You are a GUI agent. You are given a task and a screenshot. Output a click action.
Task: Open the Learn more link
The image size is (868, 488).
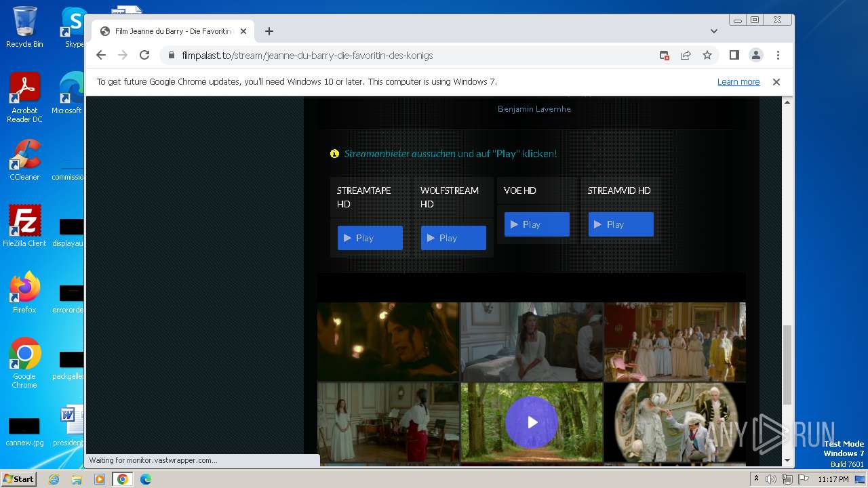738,82
